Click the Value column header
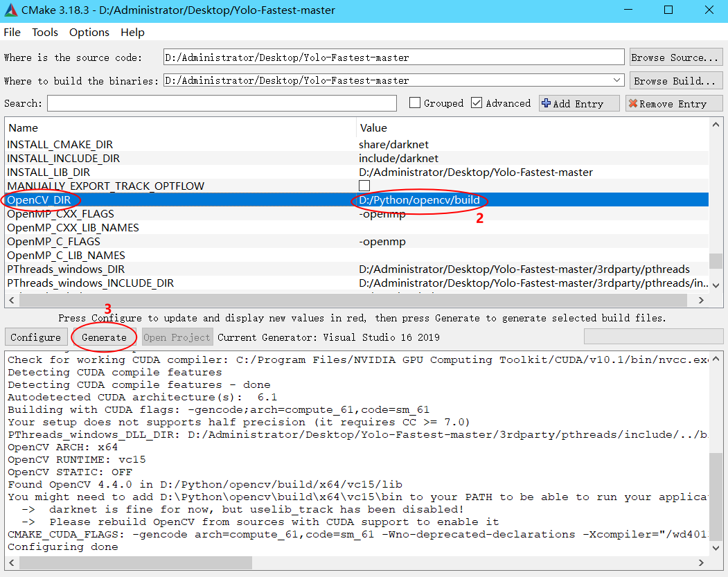The image size is (728, 577). (533, 127)
